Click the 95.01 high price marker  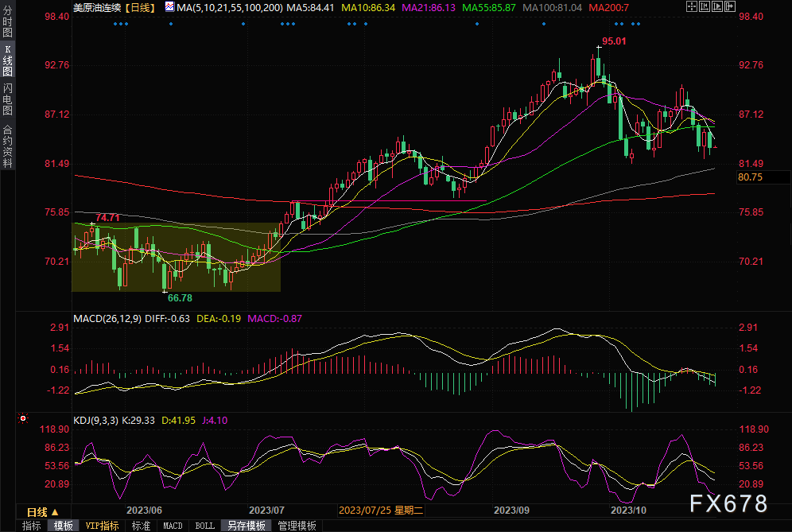coord(614,41)
